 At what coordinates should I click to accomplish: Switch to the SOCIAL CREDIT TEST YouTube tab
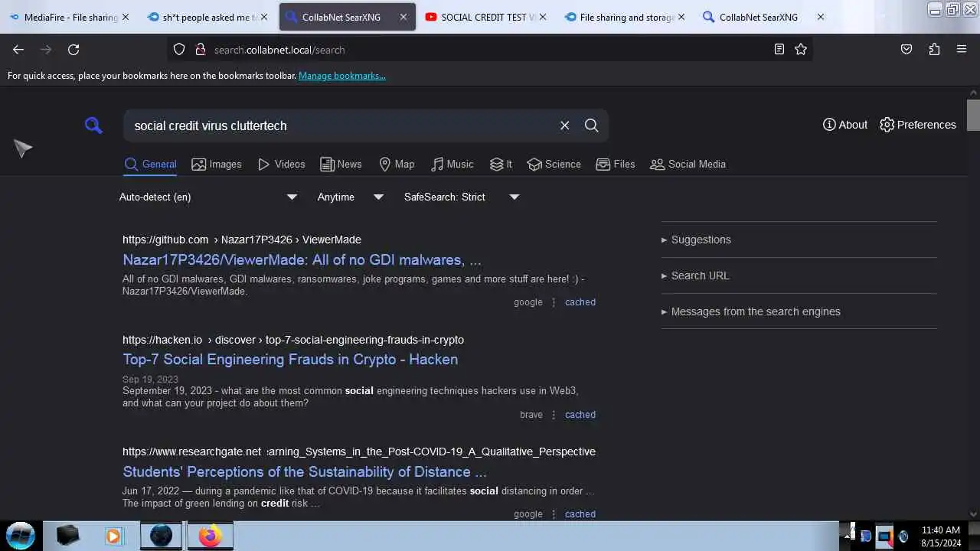tap(485, 17)
